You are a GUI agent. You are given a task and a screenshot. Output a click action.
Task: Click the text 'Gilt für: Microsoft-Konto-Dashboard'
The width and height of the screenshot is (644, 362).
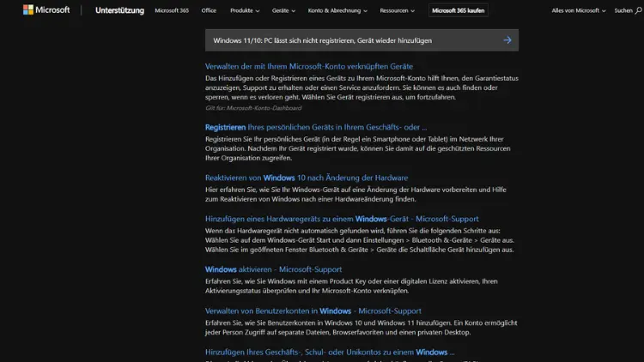pyautogui.click(x=253, y=108)
